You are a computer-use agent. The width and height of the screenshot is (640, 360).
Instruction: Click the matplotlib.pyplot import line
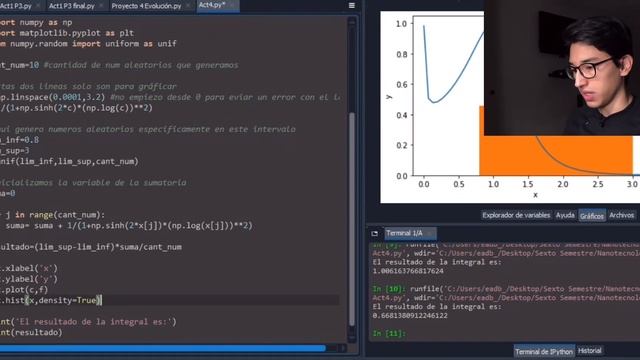(67, 33)
